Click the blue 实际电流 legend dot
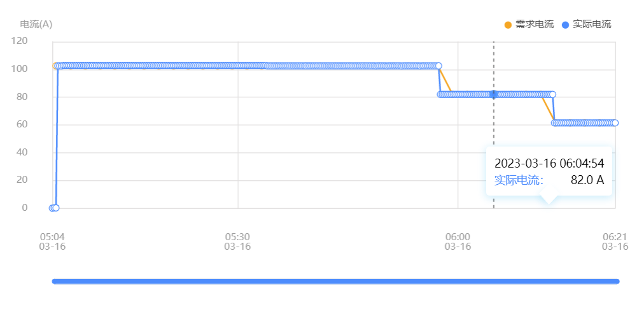The width and height of the screenshot is (644, 309). (566, 25)
